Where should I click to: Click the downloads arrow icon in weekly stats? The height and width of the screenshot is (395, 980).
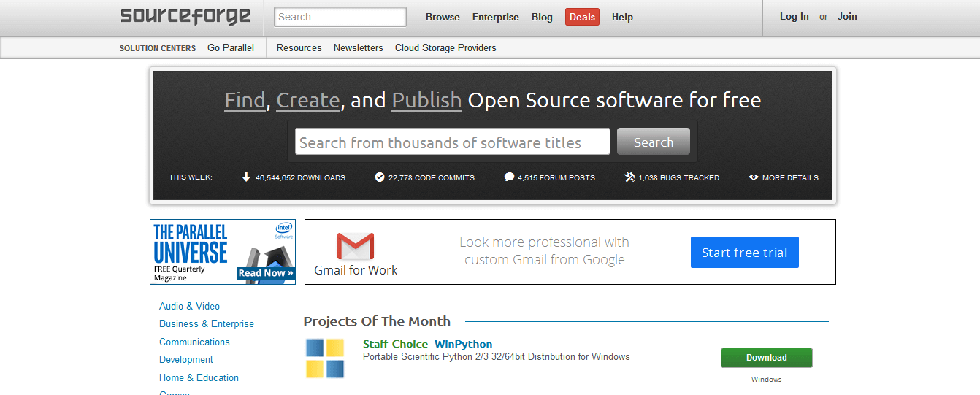click(246, 177)
